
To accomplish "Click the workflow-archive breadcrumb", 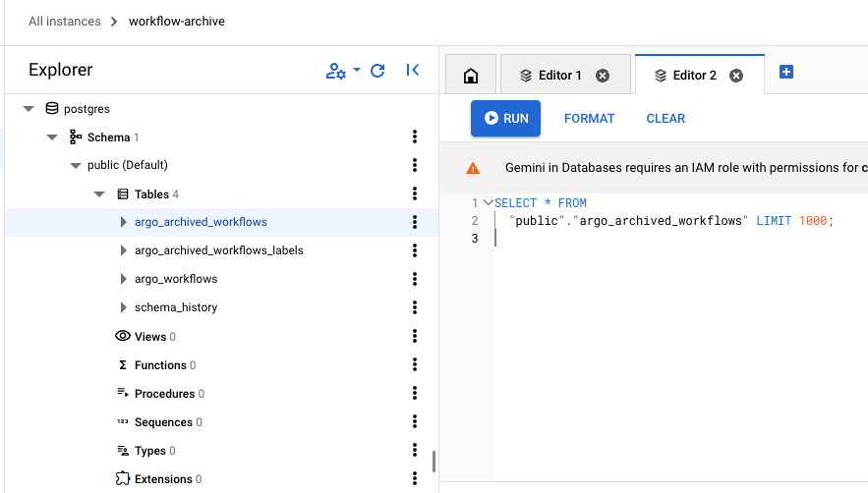I will pos(177,21).
